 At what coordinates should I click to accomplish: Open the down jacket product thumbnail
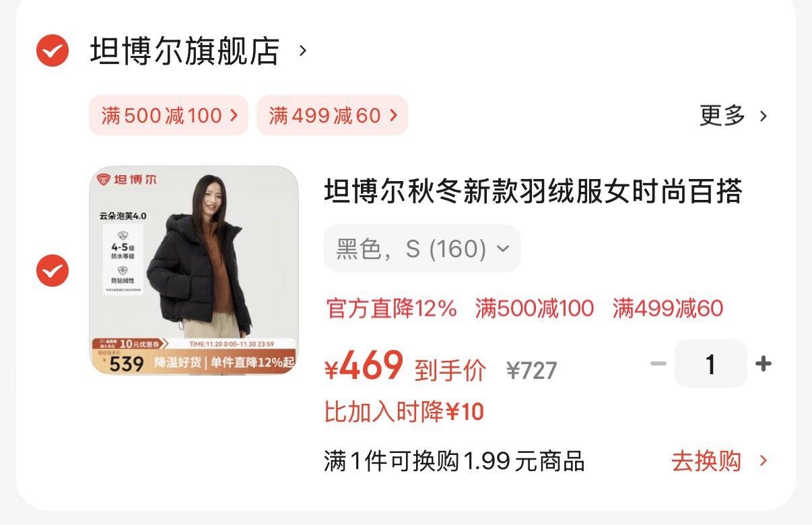tap(194, 271)
